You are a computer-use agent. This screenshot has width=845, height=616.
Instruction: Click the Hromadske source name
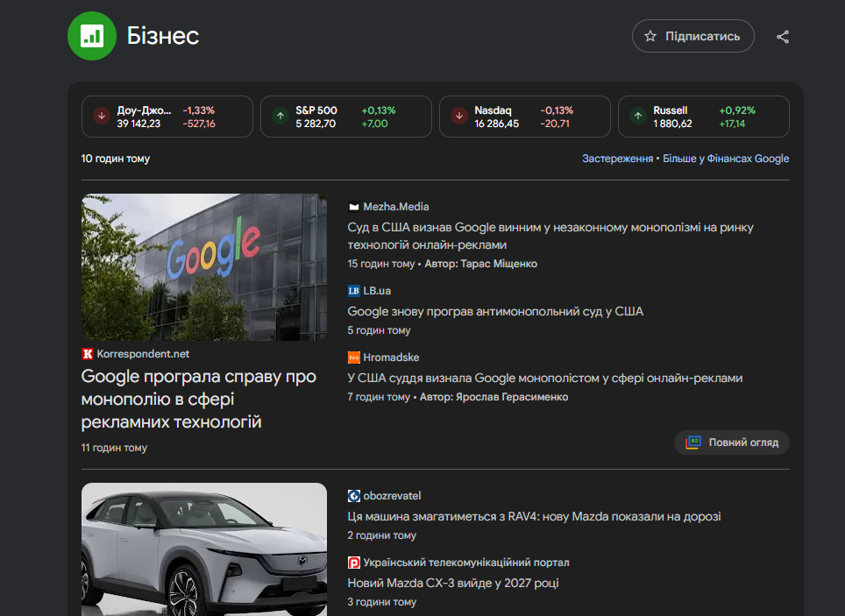tap(391, 358)
